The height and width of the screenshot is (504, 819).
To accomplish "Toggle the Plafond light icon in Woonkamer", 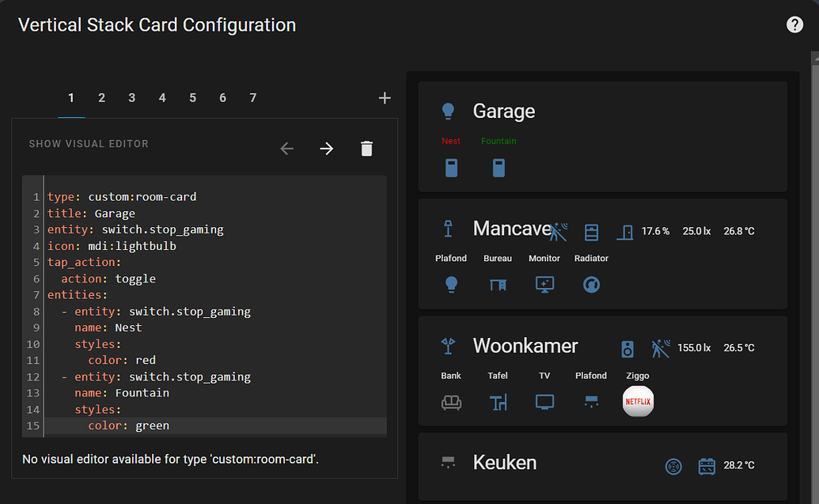I will (x=591, y=402).
